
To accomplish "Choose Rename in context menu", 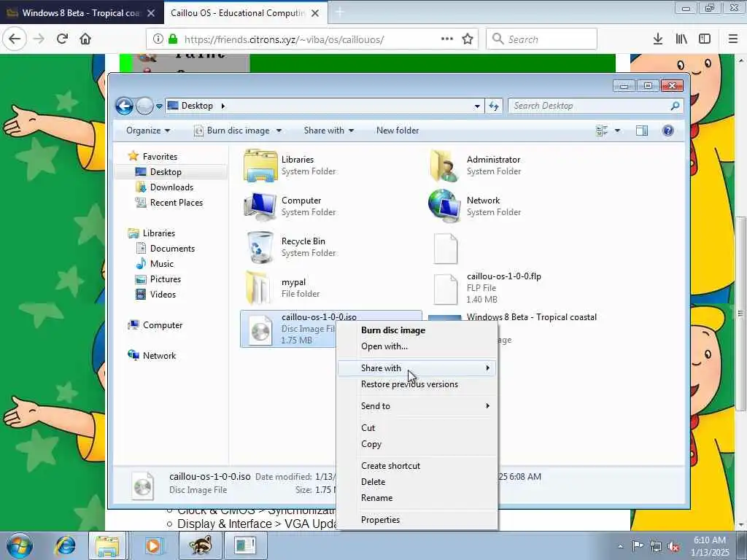I will pos(376,498).
